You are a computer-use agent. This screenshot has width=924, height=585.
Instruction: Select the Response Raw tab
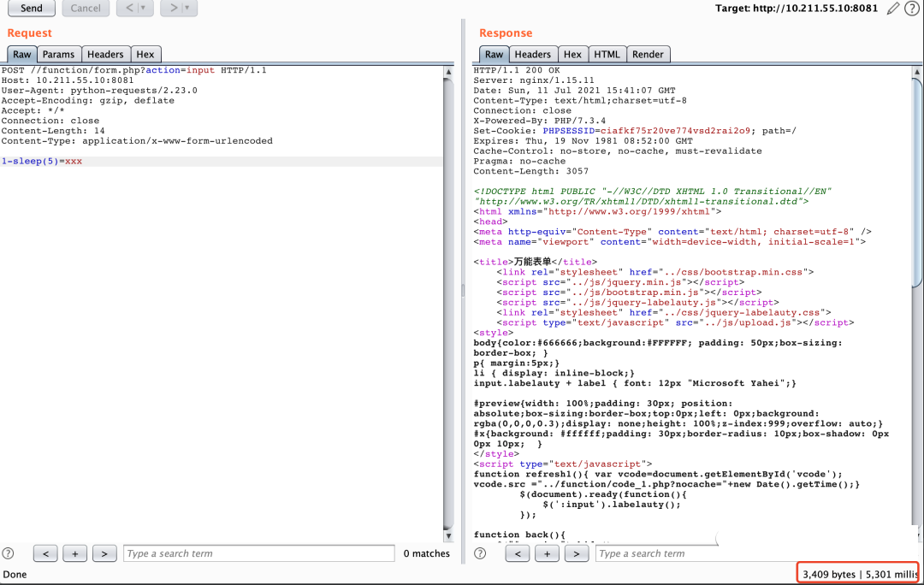click(494, 54)
